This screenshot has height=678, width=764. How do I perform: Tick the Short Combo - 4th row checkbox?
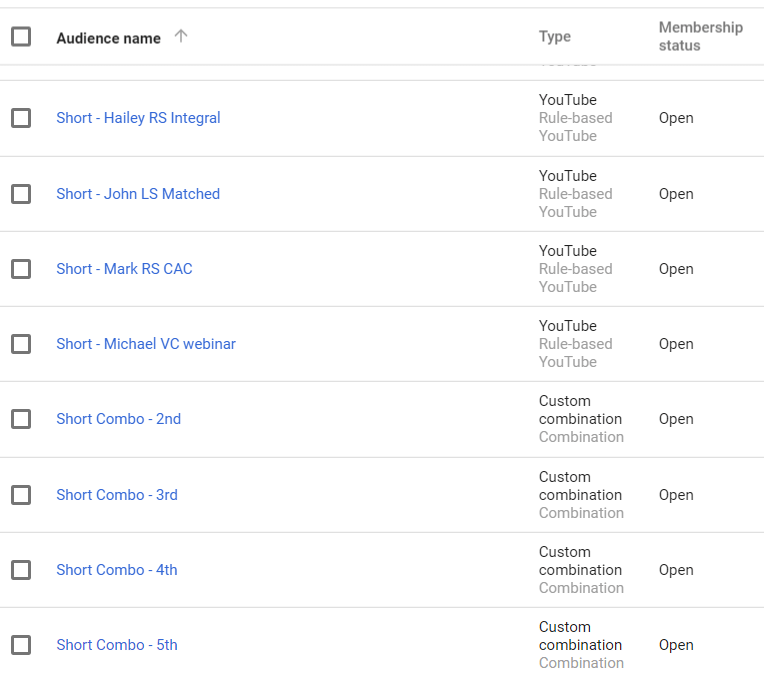coord(21,570)
